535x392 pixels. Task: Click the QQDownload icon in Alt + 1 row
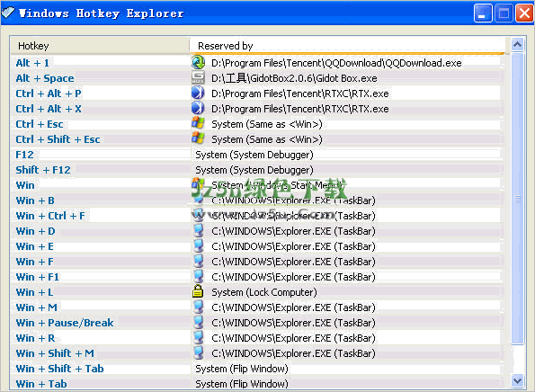pyautogui.click(x=198, y=63)
